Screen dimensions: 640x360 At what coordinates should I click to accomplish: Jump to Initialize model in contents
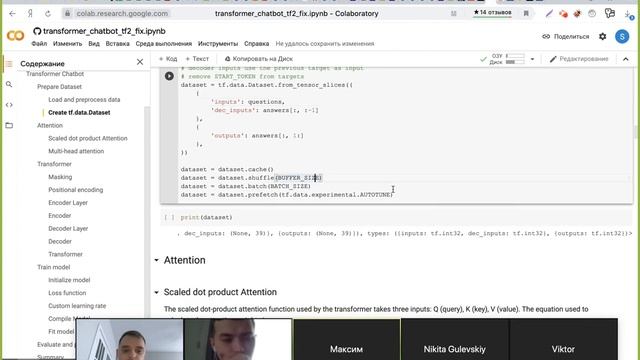click(69, 280)
